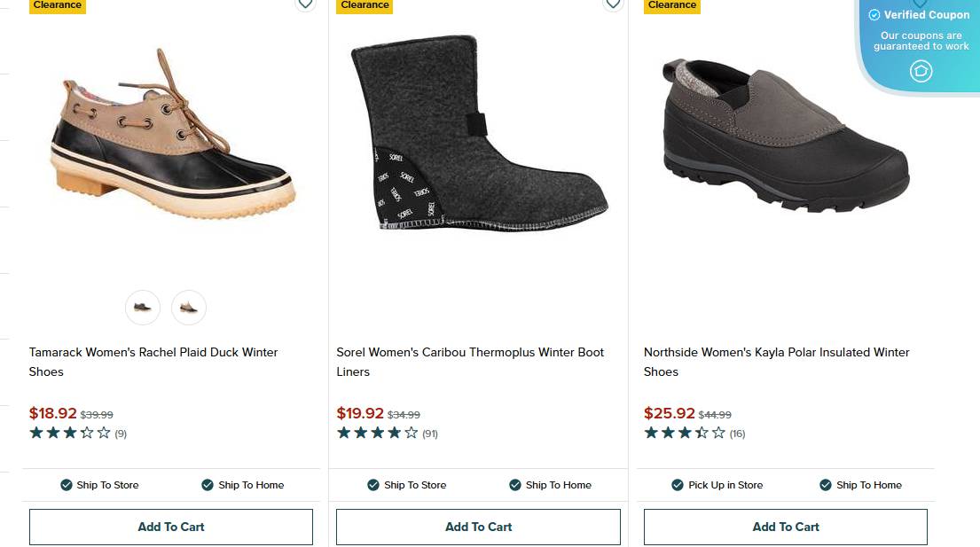Add Sorel Caribou Thermoplus liners to cart

pos(478,527)
